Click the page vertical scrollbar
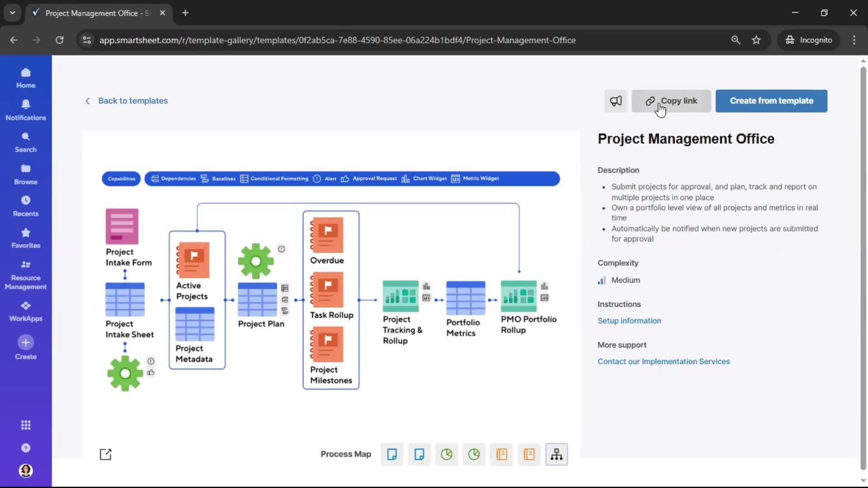Viewport: 868px width, 488px height. pyautogui.click(x=863, y=267)
